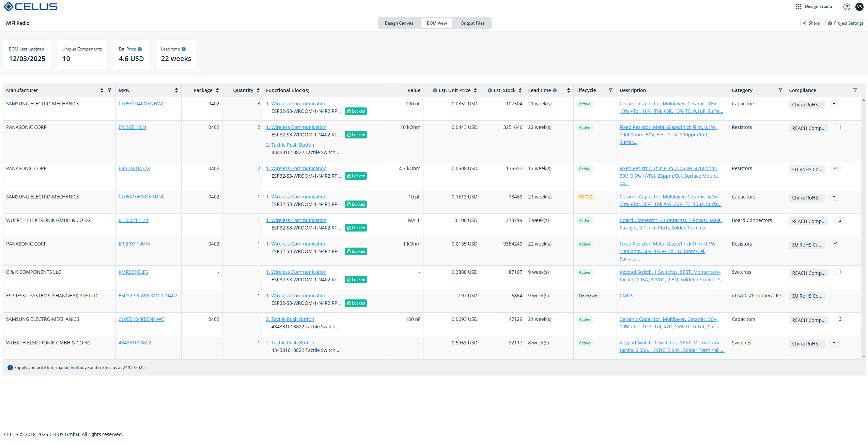The height and width of the screenshot is (445, 868).
Task: Click Locked badge in KMR221GLFS row
Action: pyautogui.click(x=356, y=280)
